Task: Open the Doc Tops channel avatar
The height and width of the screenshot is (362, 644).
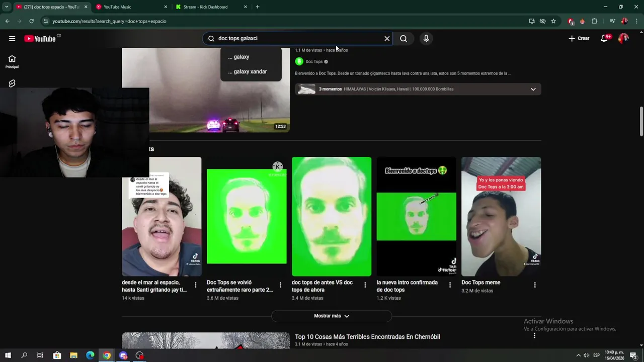Action: [x=299, y=61]
